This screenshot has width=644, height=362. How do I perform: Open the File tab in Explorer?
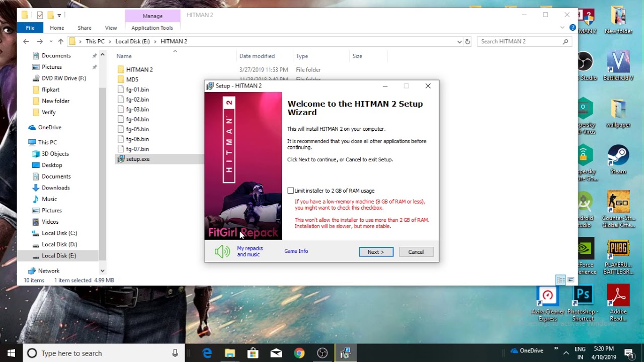click(x=30, y=28)
